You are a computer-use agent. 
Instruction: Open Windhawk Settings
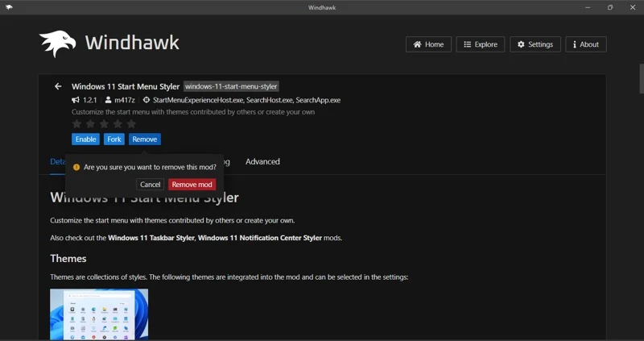click(535, 44)
